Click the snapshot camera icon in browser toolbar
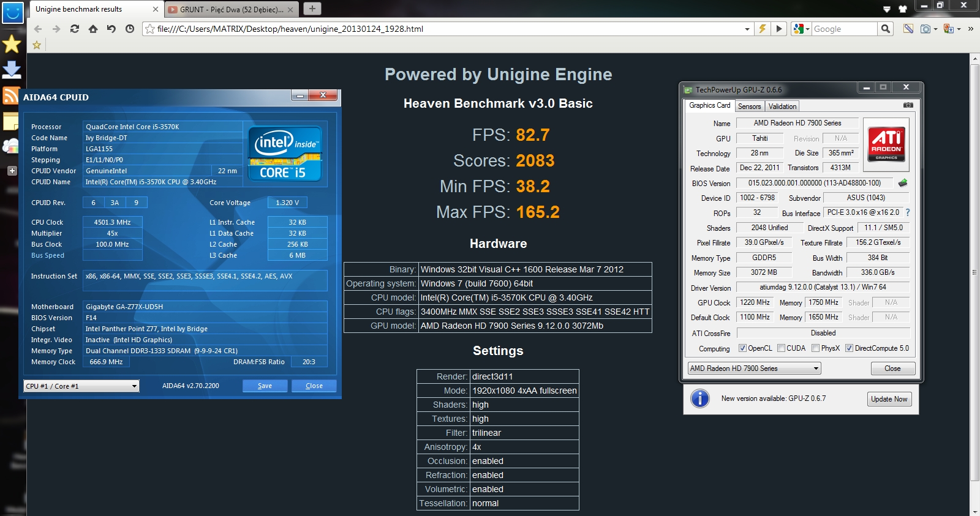 pyautogui.click(x=925, y=29)
